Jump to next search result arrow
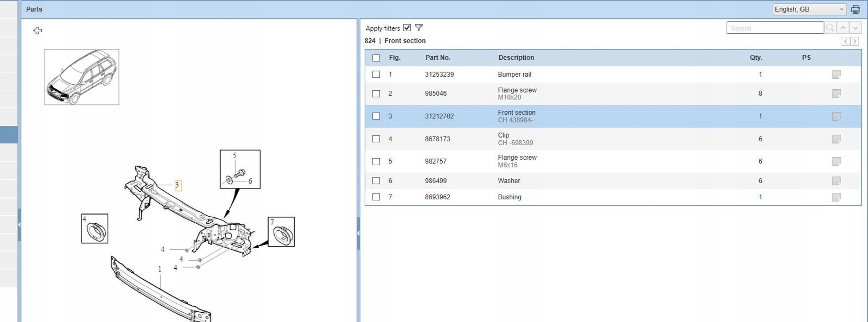 coord(856,28)
